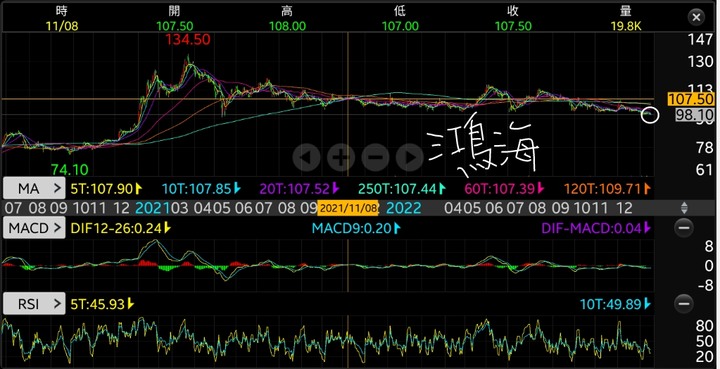
Task: Collapse the MACD panel with its minus button
Action: [x=684, y=228]
